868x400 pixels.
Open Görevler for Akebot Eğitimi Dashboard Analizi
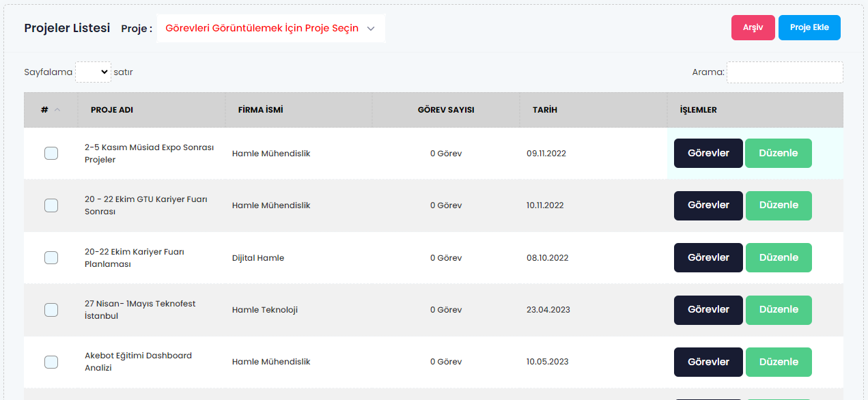coord(708,362)
